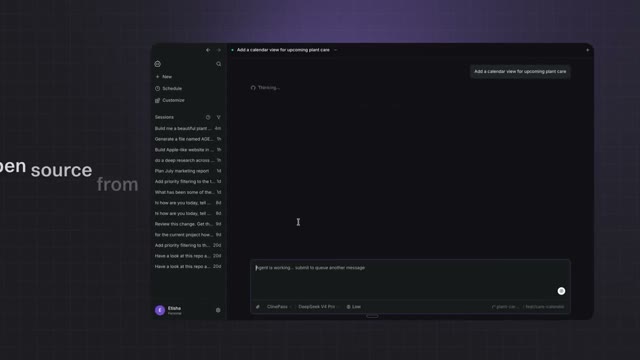640x360 pixels.
Task: Open session "for the current project how"
Action: pyautogui.click(x=188, y=235)
